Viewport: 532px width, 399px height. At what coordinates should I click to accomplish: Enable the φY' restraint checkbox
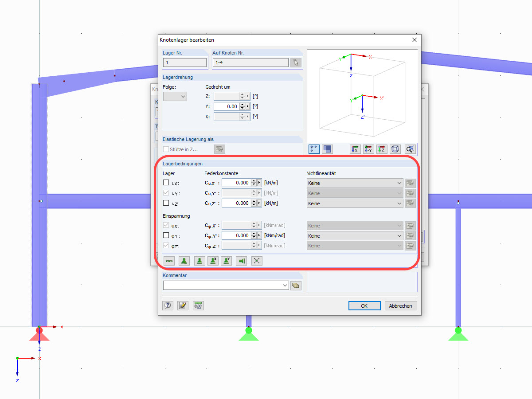(166, 235)
